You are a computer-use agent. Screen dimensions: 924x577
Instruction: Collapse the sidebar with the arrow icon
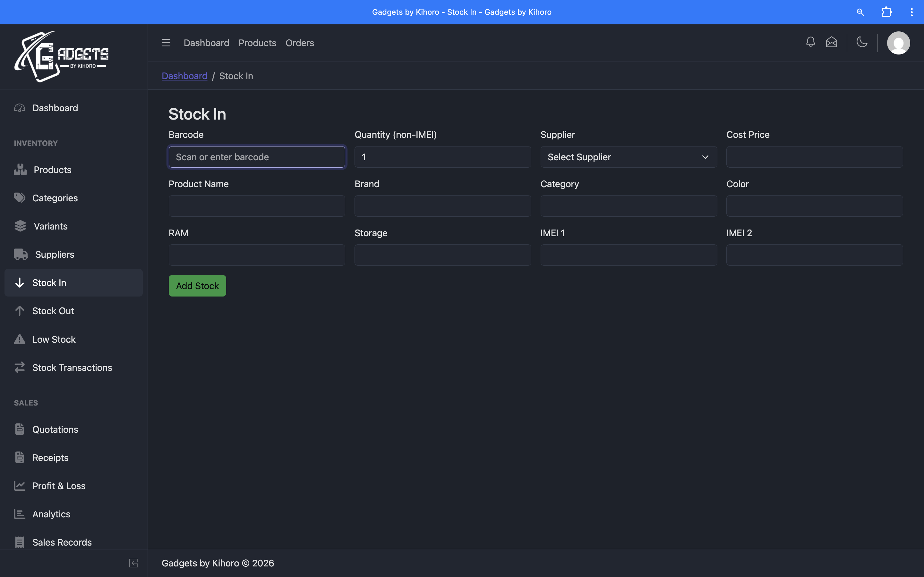133,563
